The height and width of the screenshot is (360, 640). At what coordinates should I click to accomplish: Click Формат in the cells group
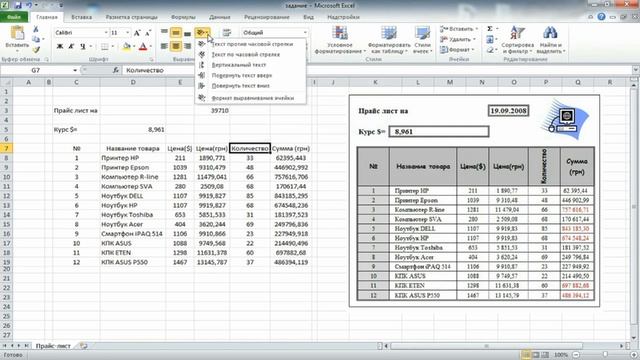coord(458,49)
